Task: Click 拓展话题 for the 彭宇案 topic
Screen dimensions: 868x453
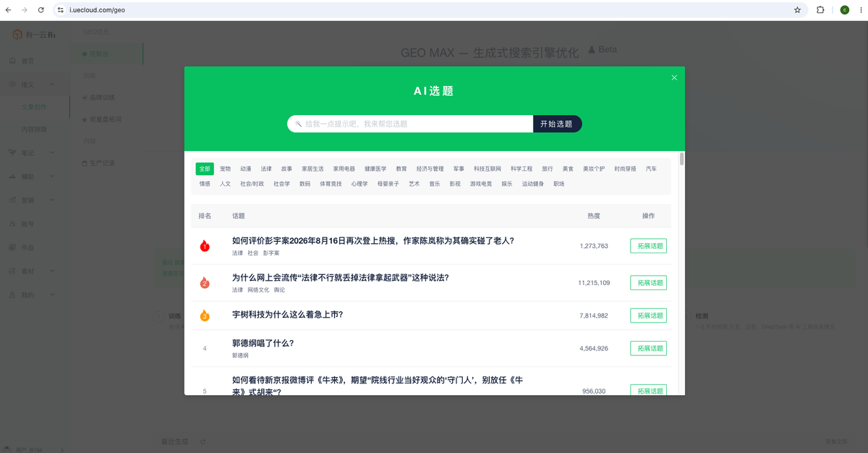Action: (x=648, y=246)
